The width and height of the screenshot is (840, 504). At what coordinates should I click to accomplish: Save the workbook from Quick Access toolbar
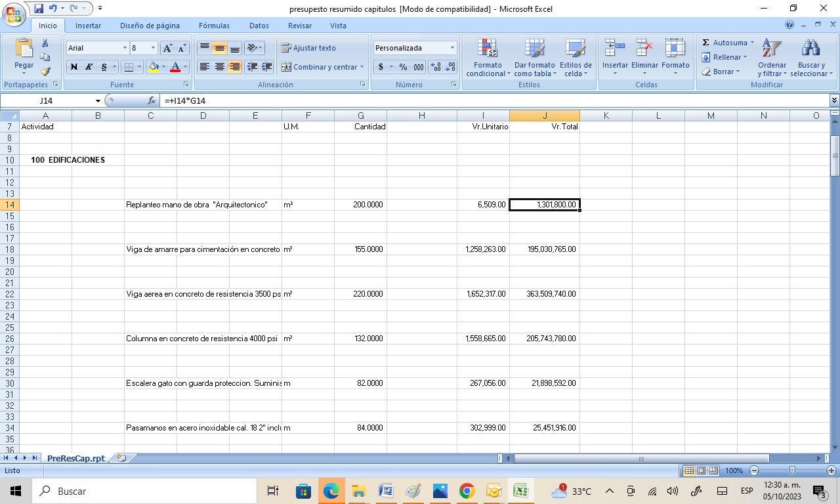39,9
